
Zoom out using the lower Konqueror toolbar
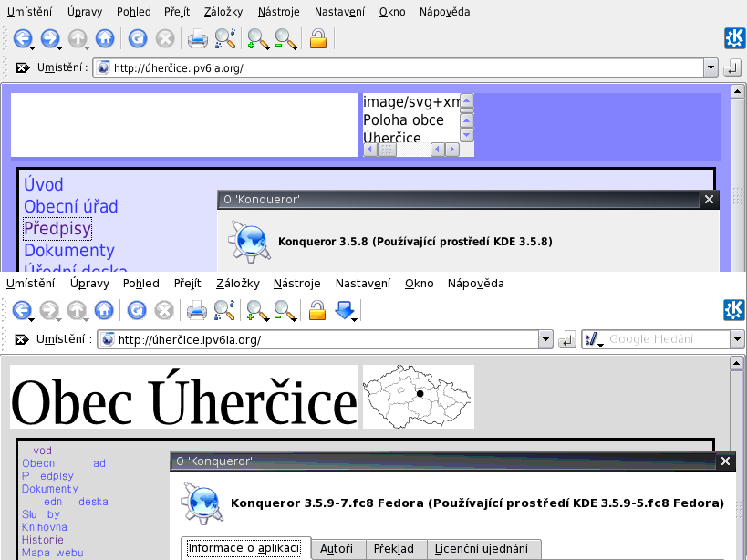[285, 310]
